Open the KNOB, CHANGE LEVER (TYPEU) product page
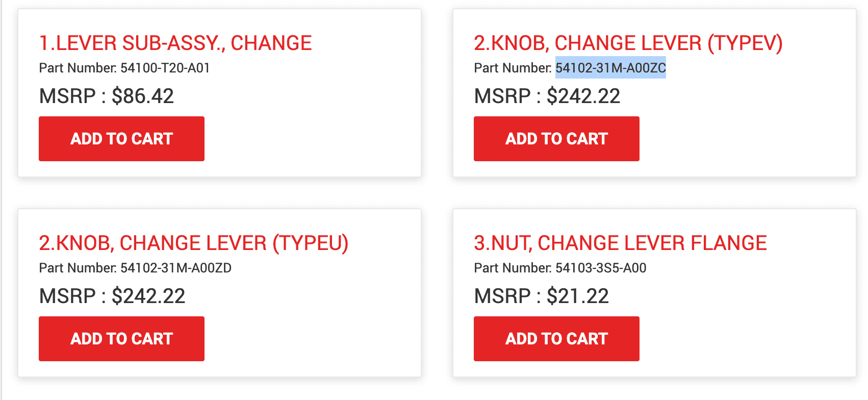Image resolution: width=868 pixels, height=400 pixels. (194, 243)
